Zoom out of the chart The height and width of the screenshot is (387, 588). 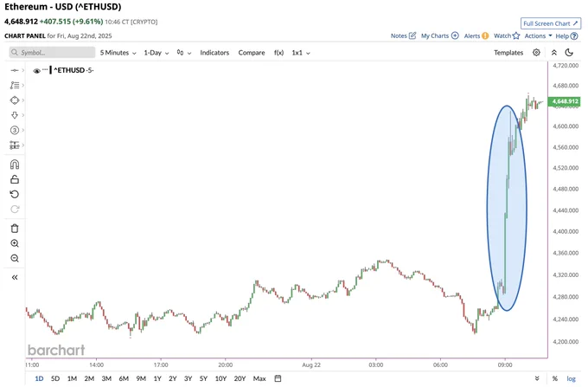pyautogui.click(x=14, y=258)
